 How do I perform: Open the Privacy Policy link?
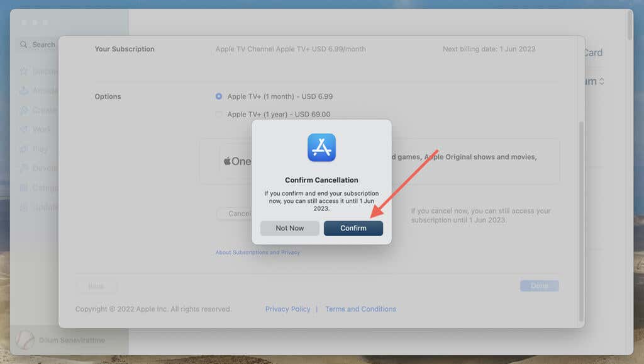coord(288,309)
